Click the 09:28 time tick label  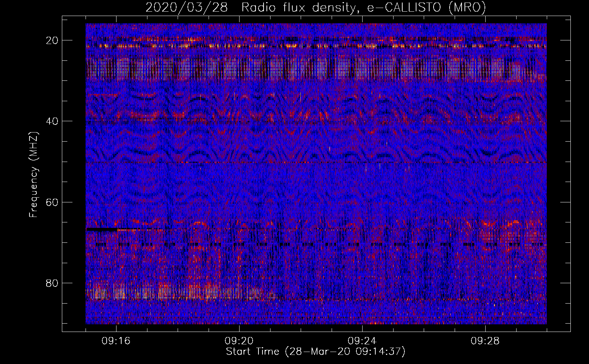point(485,341)
